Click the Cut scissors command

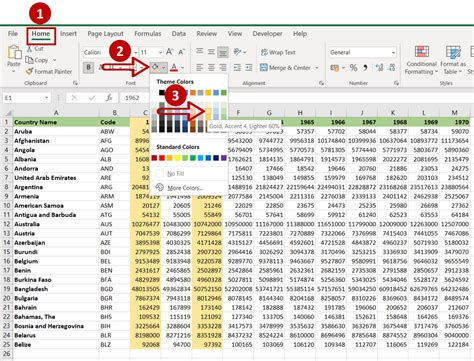pos(35,49)
